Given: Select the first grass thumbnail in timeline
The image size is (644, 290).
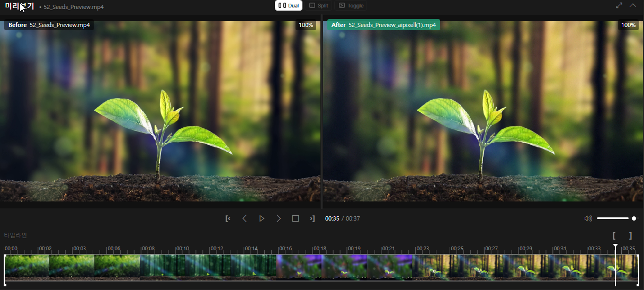Looking at the screenshot, I should [x=27, y=267].
